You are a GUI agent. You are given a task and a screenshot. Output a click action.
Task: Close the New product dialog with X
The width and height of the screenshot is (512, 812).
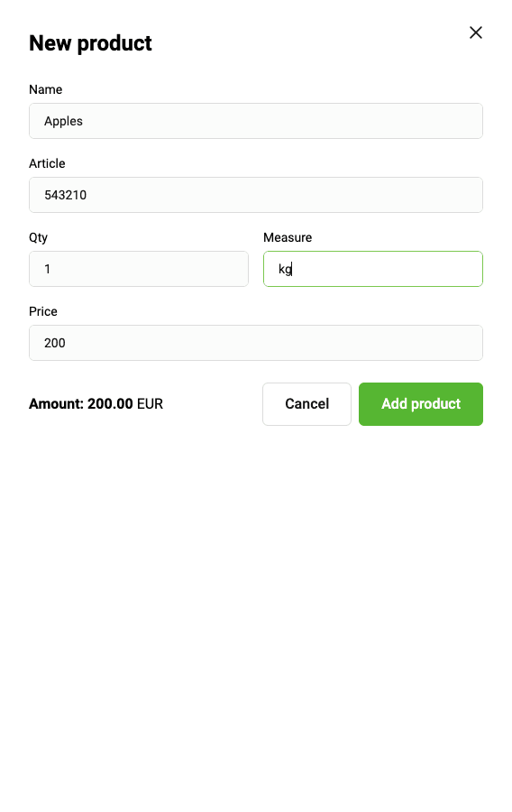tap(476, 32)
